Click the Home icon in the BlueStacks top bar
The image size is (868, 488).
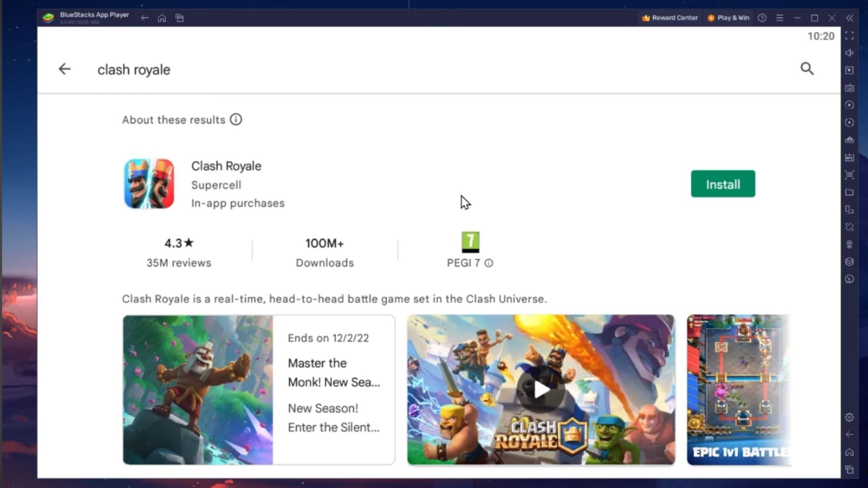(x=162, y=18)
